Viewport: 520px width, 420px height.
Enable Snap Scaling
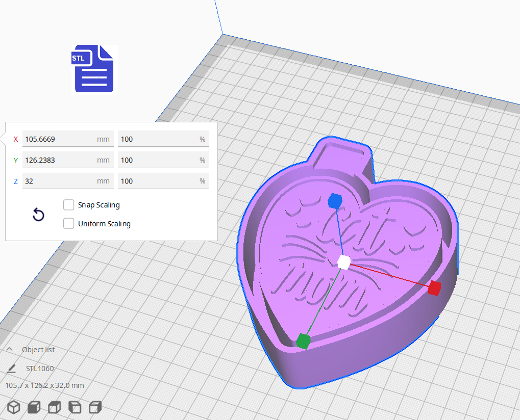(x=68, y=205)
